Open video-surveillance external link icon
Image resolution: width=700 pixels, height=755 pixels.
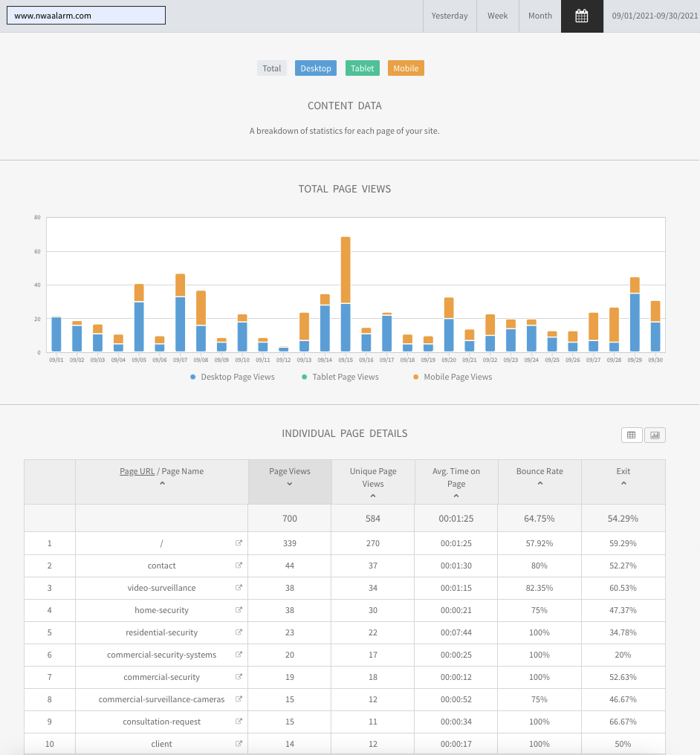click(239, 588)
